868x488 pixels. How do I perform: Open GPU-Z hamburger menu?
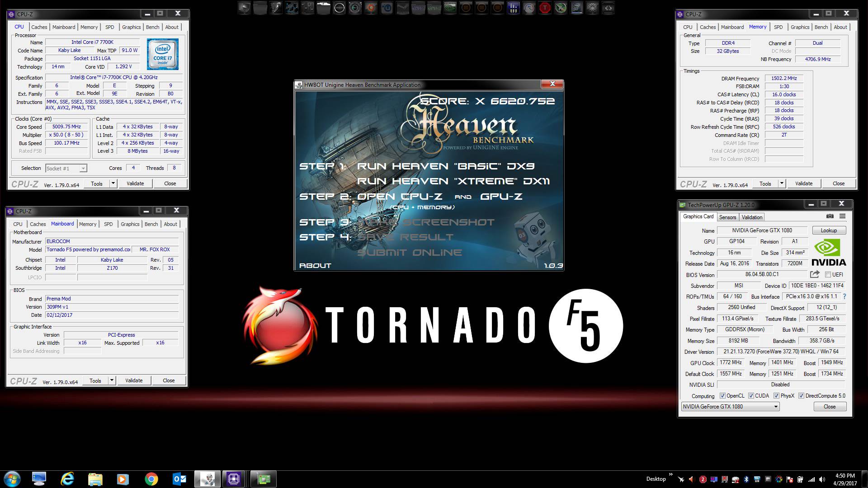point(842,216)
